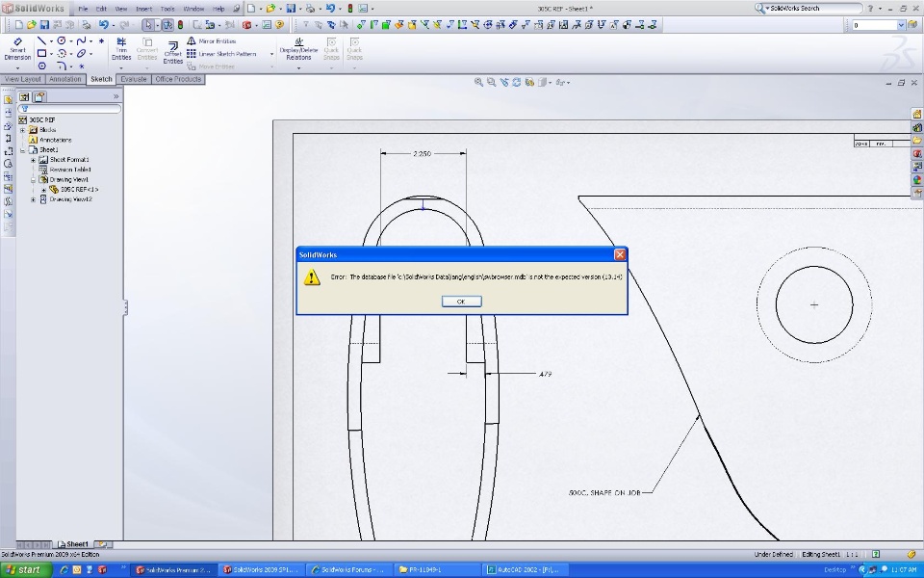
Task: Open PR-11949-1 folder in taskbar
Action: pos(436,569)
